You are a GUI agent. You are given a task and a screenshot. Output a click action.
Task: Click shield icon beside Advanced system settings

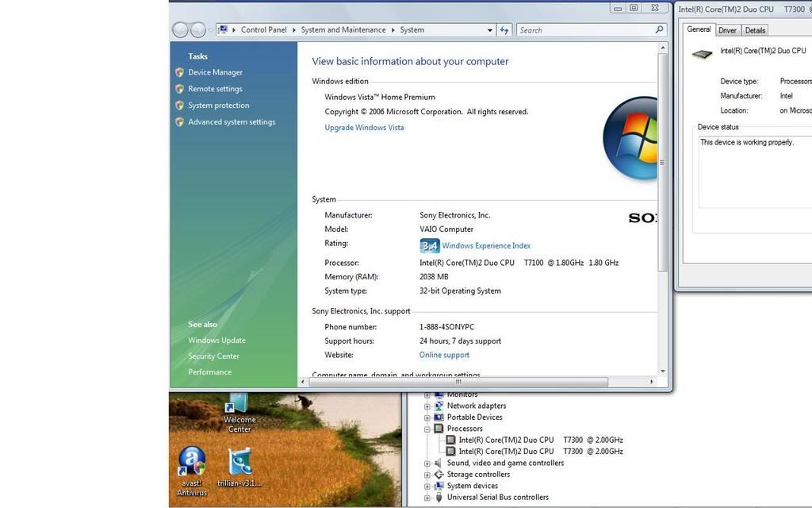(180, 121)
